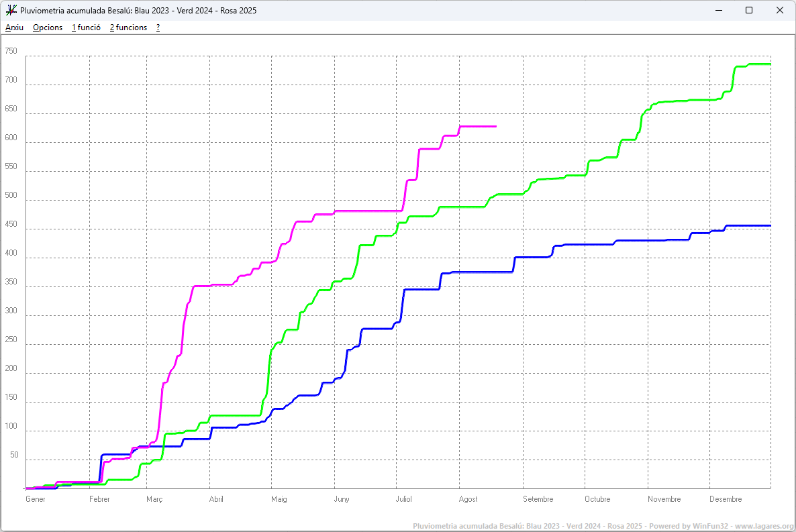
Task: Maximize the Pluviometria window
Action: pyautogui.click(x=749, y=10)
